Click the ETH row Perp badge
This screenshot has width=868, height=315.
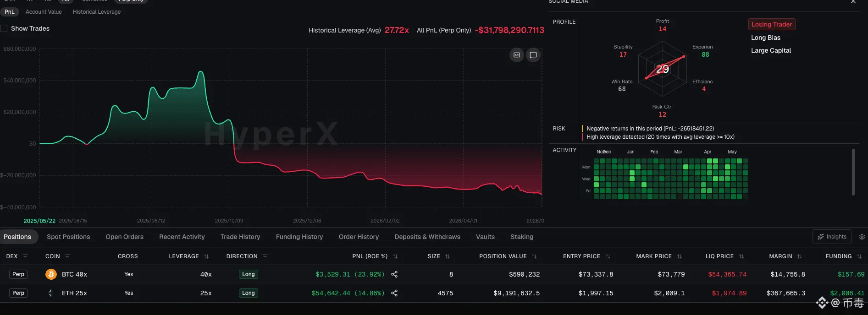click(18, 293)
